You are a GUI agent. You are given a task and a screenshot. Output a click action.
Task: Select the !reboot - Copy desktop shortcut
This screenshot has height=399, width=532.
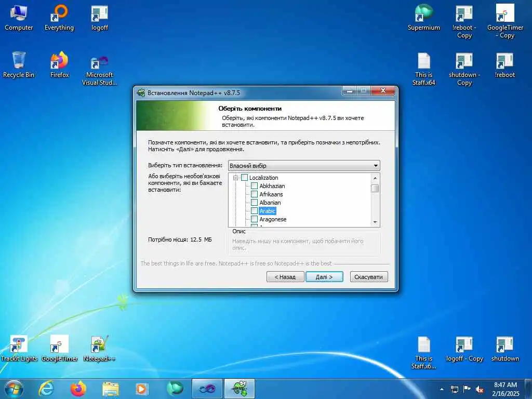464,22
